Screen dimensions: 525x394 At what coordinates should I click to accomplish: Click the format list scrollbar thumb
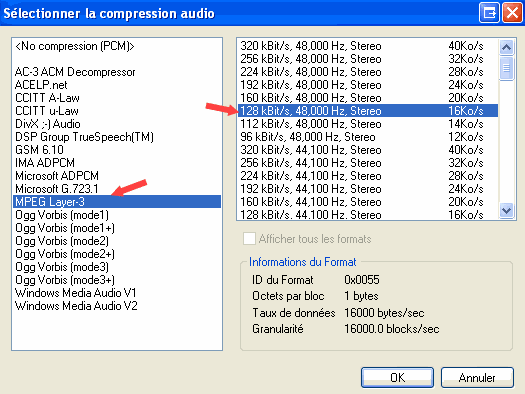click(506, 68)
